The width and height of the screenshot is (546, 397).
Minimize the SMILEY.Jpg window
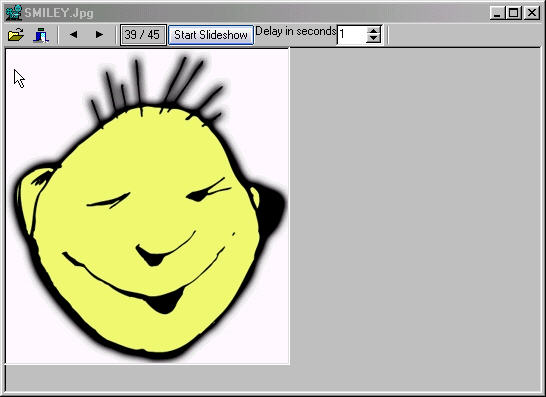pyautogui.click(x=497, y=13)
